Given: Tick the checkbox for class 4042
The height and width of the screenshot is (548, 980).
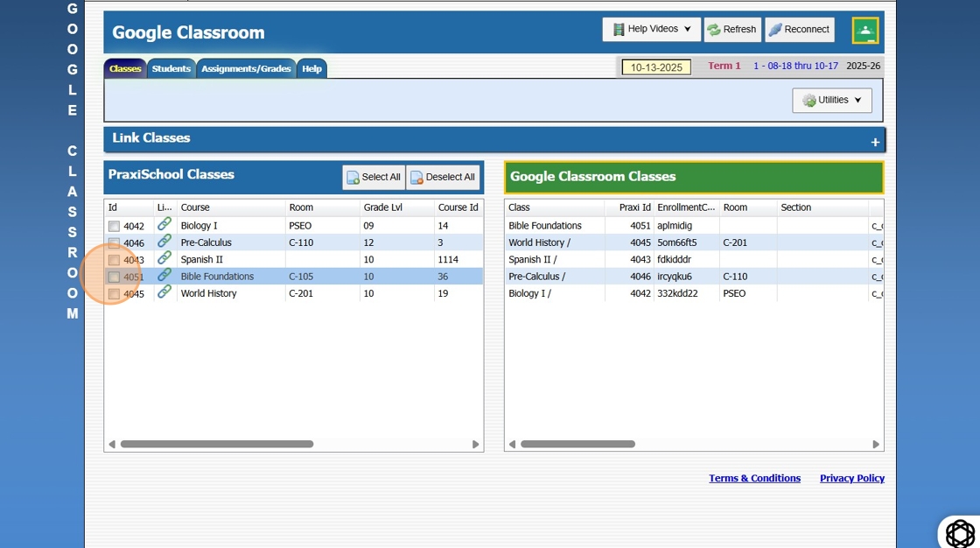Looking at the screenshot, I should point(114,227).
